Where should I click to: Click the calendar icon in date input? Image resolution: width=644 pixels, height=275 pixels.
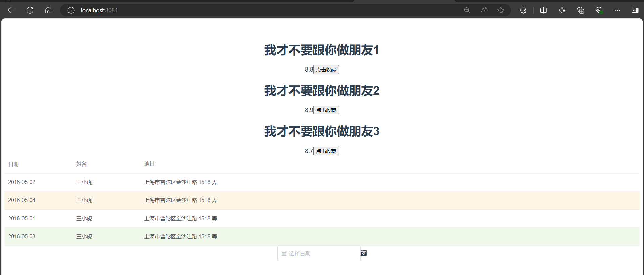pos(284,254)
